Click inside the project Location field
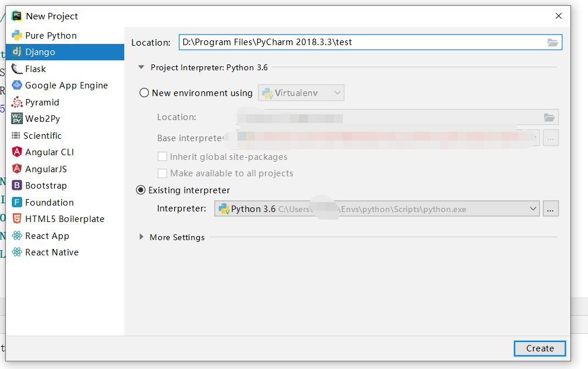Viewport: 588px width, 369px height. pos(352,42)
